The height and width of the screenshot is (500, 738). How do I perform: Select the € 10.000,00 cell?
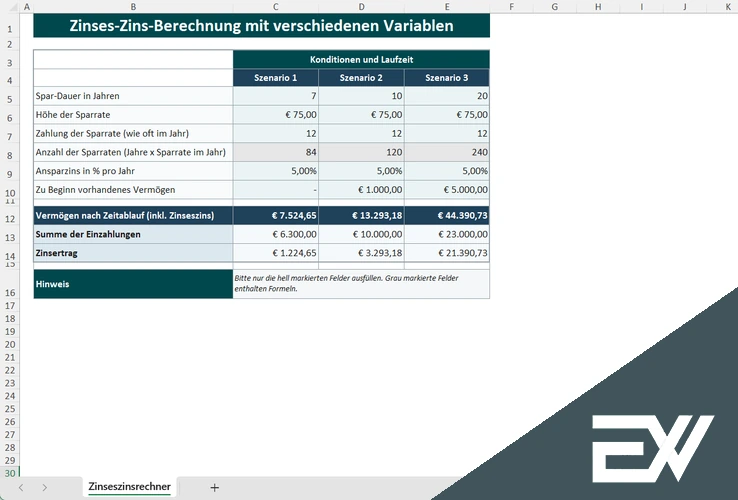361,234
